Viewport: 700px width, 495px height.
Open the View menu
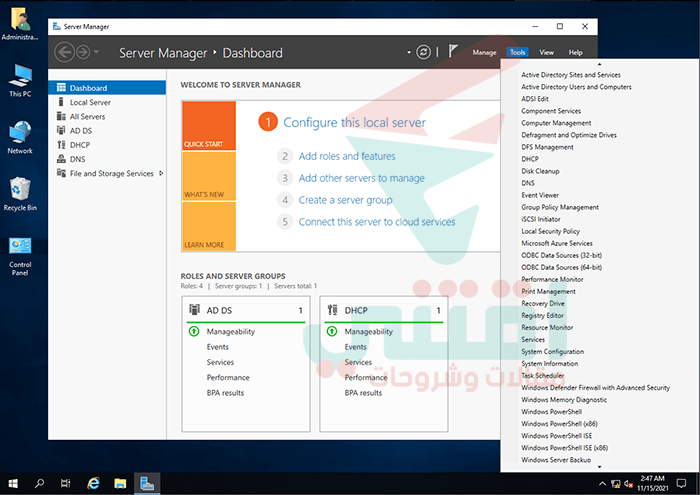pos(546,52)
